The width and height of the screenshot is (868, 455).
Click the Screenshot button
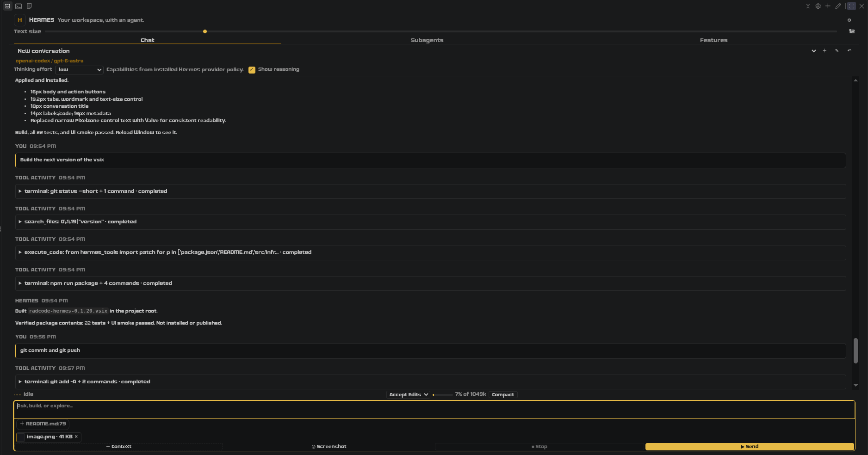tap(329, 447)
